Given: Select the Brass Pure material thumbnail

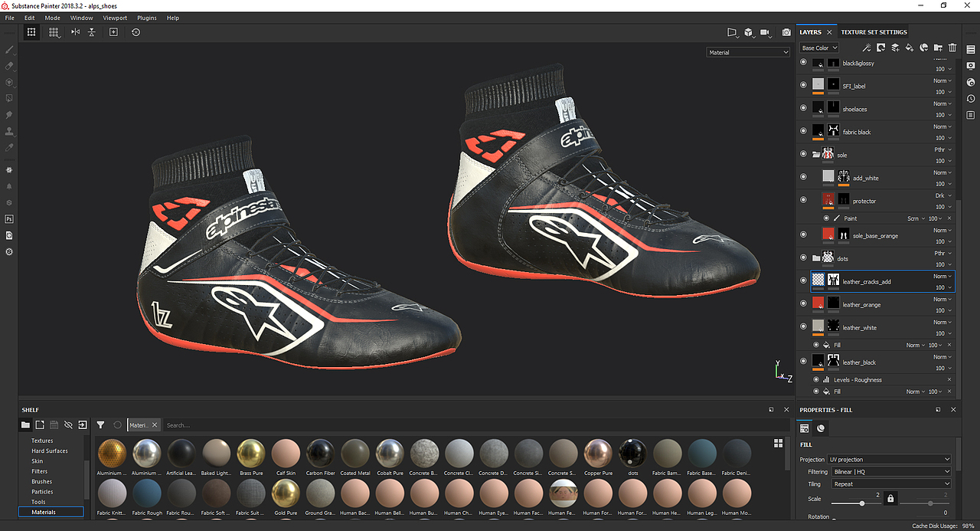Looking at the screenshot, I should 250,453.
